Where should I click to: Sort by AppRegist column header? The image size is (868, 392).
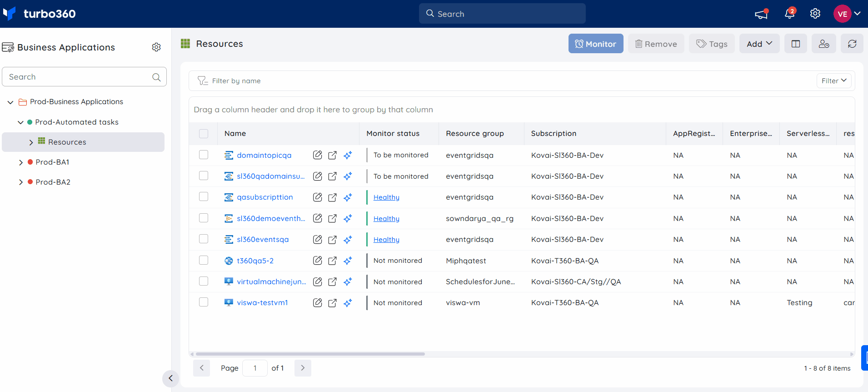click(x=694, y=134)
